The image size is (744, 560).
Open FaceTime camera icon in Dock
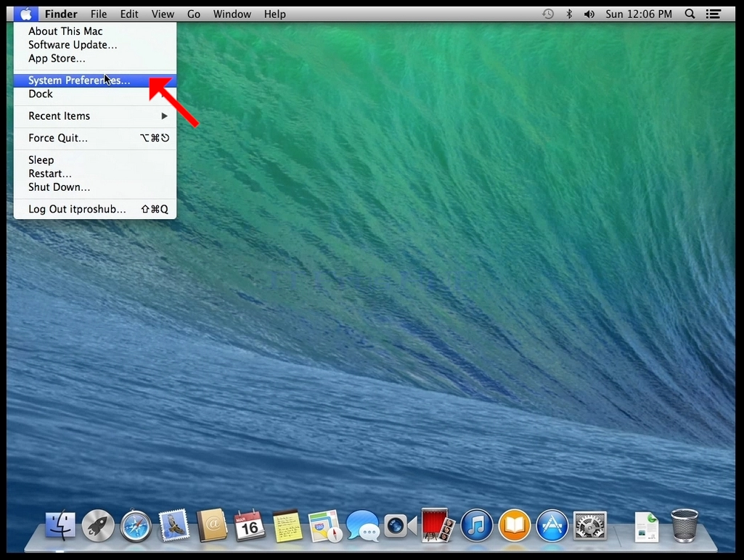pyautogui.click(x=401, y=525)
